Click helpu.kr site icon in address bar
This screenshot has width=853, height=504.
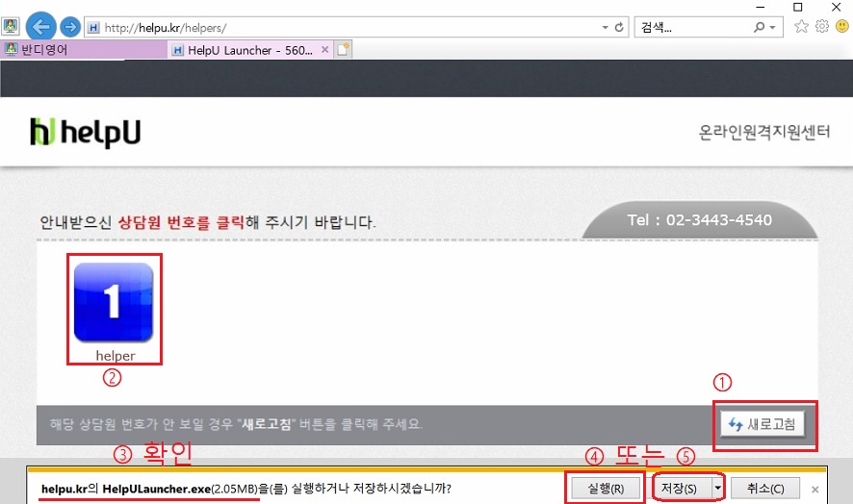pos(93,28)
